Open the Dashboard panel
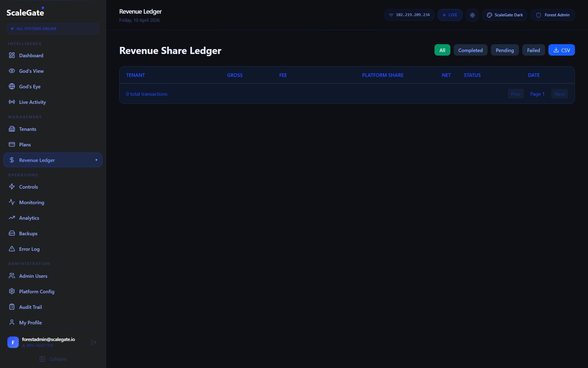Viewport: 588px width, 368px height. (31, 55)
